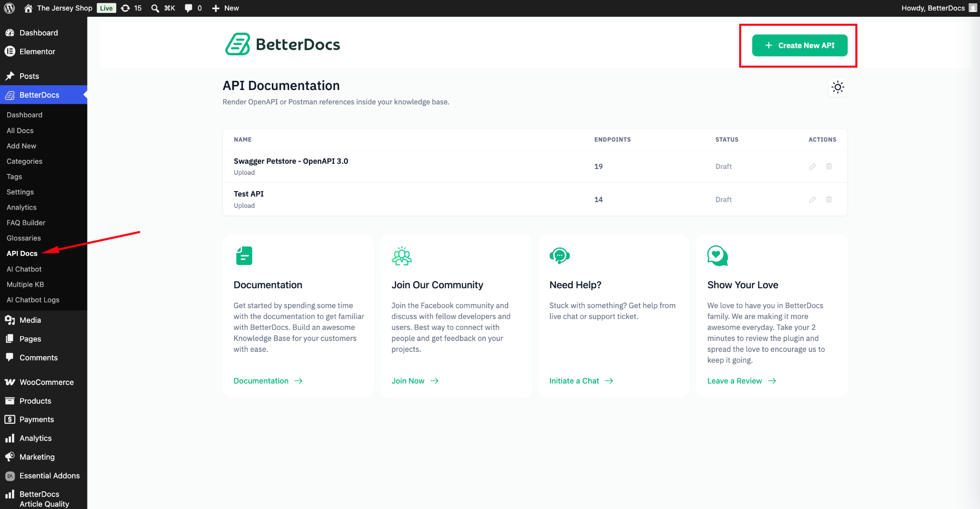The height and width of the screenshot is (509, 980).
Task: Open the 15 pending updates icon
Action: 131,8
